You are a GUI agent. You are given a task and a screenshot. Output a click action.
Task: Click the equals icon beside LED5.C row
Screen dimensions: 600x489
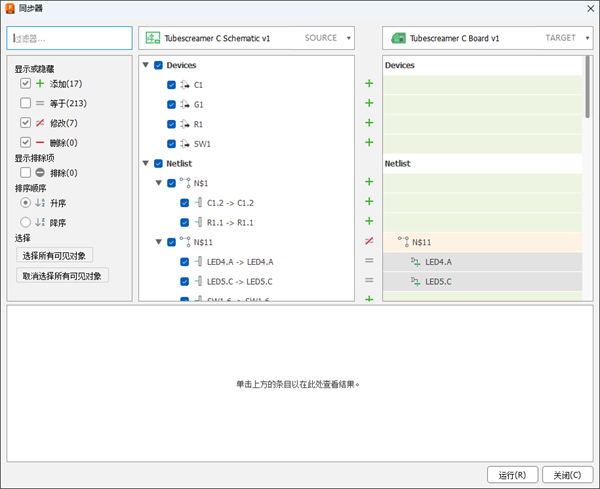(369, 280)
